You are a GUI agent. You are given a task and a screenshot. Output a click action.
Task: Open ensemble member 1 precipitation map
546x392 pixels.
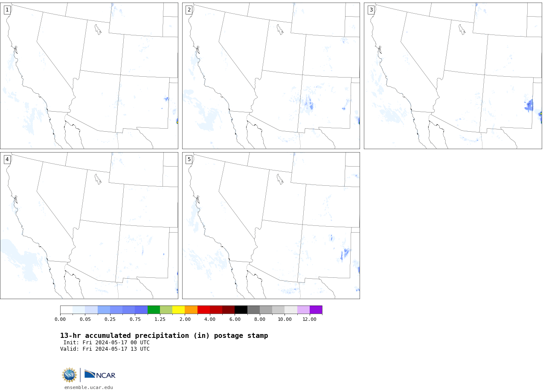(89, 76)
